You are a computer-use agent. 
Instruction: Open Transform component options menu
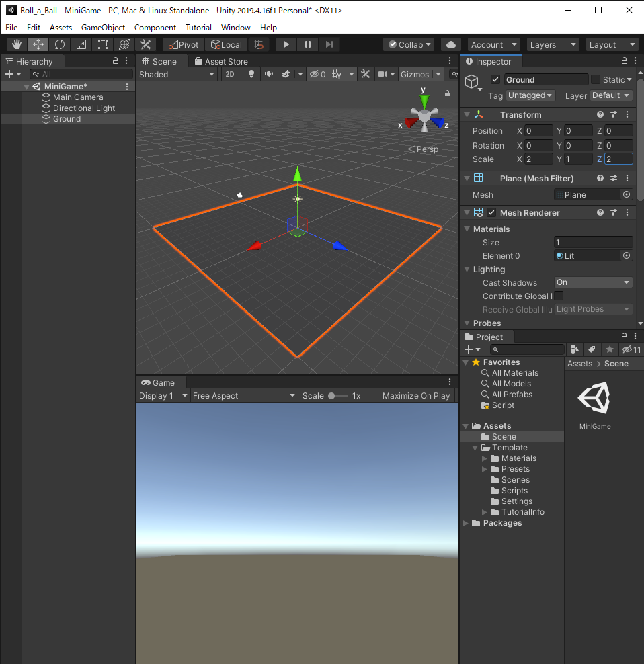point(627,114)
